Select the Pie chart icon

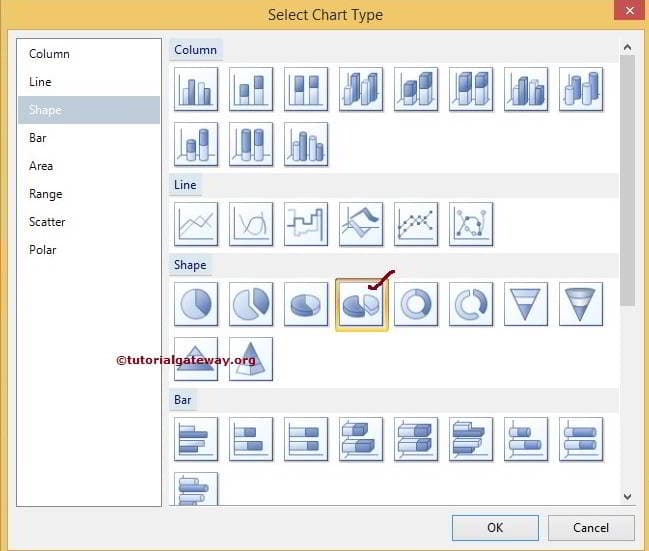click(196, 304)
